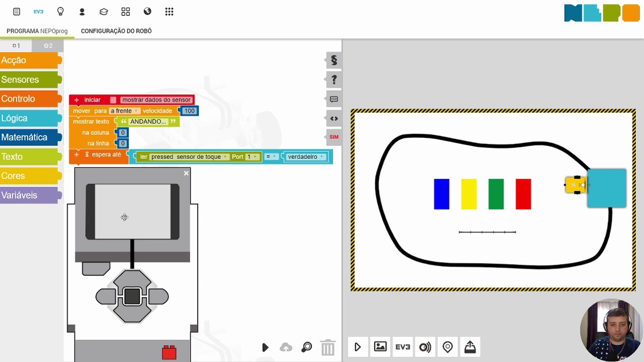Edit the velocidade value 100
The width and height of the screenshot is (644, 362).
(189, 111)
